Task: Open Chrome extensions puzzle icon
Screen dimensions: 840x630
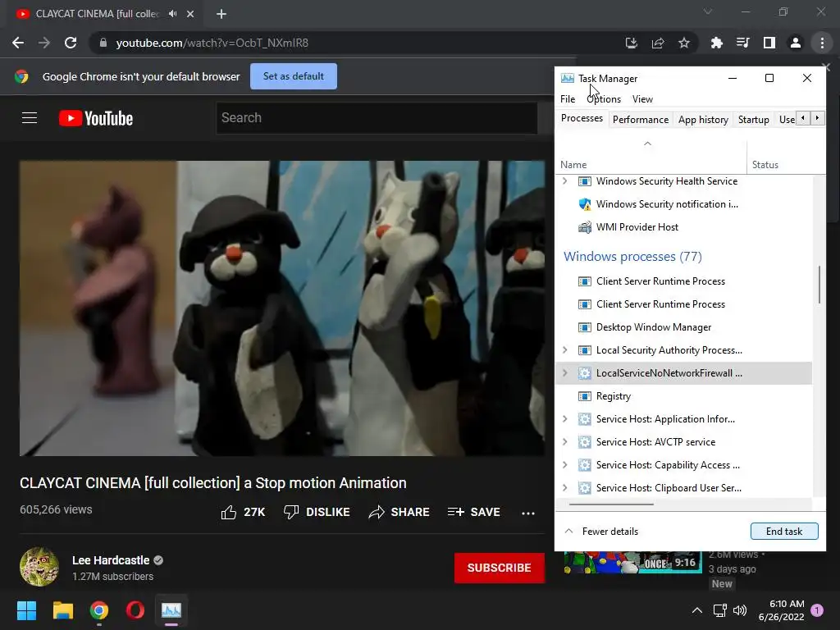Action: [x=716, y=43]
